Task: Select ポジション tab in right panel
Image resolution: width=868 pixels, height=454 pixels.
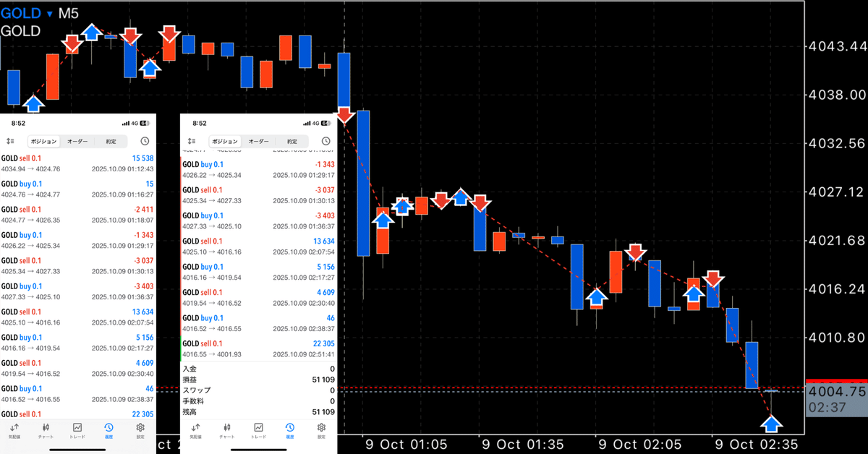Action: [x=226, y=142]
